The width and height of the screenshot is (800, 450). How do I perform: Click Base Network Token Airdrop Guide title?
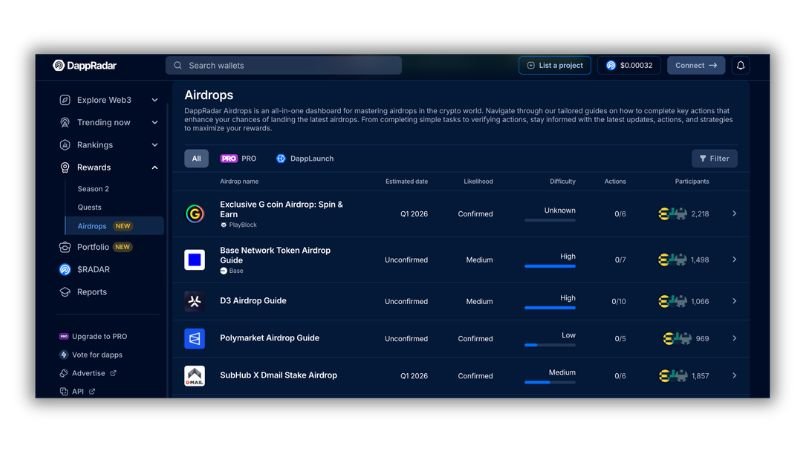click(275, 255)
